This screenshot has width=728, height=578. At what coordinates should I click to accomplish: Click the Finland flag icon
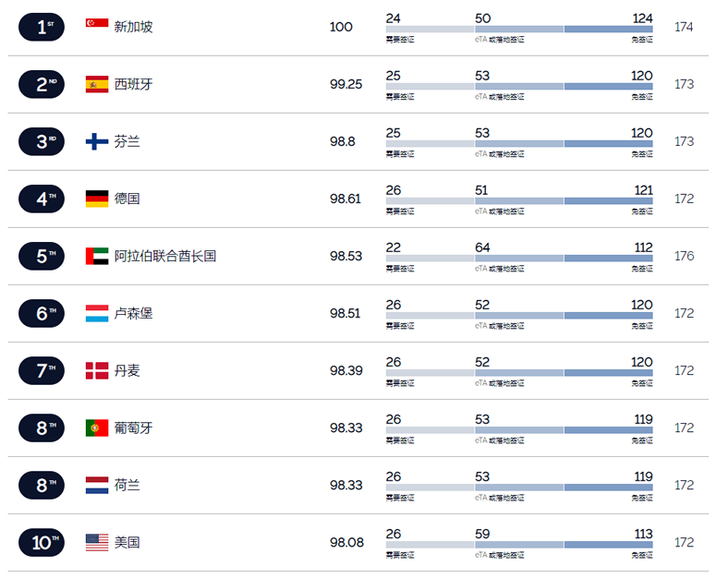click(97, 141)
